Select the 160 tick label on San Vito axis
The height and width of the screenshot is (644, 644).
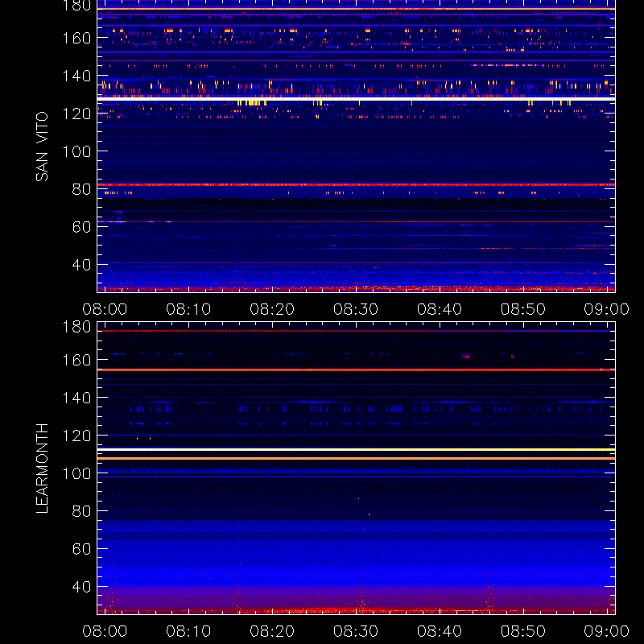click(x=76, y=38)
